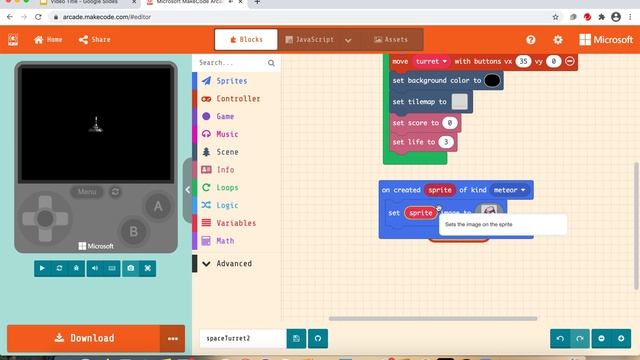Click the simulator reset round button
Image resolution: width=640 pixels, height=360 pixels.
click(x=116, y=191)
